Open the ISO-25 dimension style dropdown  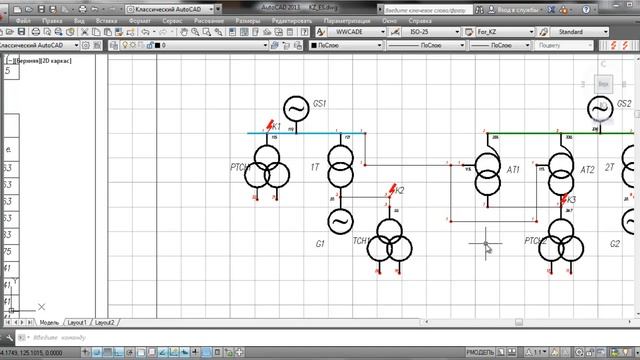pos(457,32)
